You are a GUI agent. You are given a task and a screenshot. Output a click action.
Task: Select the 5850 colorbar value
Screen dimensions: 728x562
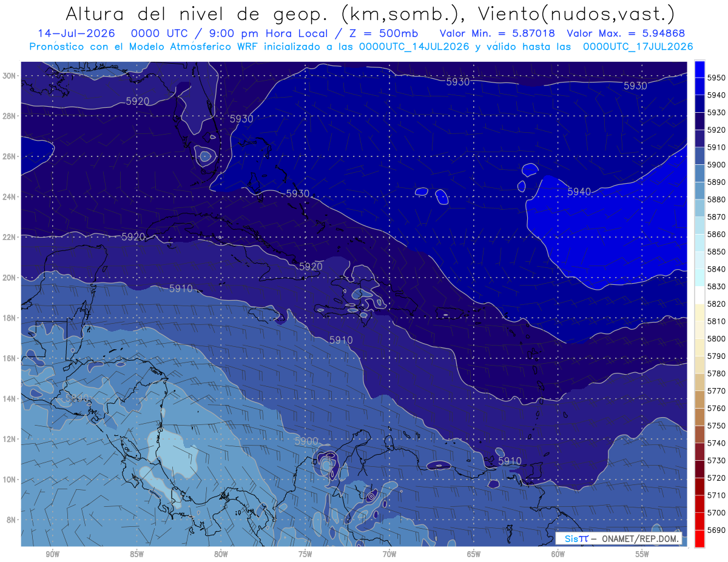[x=716, y=252]
